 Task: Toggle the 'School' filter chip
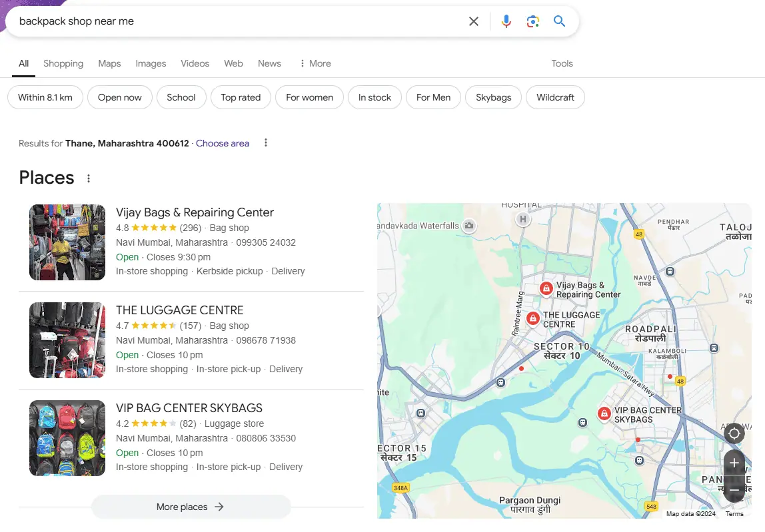click(x=181, y=97)
